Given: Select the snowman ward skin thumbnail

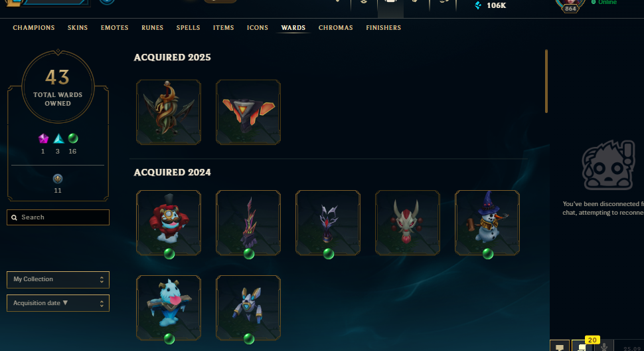Looking at the screenshot, I should (487, 223).
